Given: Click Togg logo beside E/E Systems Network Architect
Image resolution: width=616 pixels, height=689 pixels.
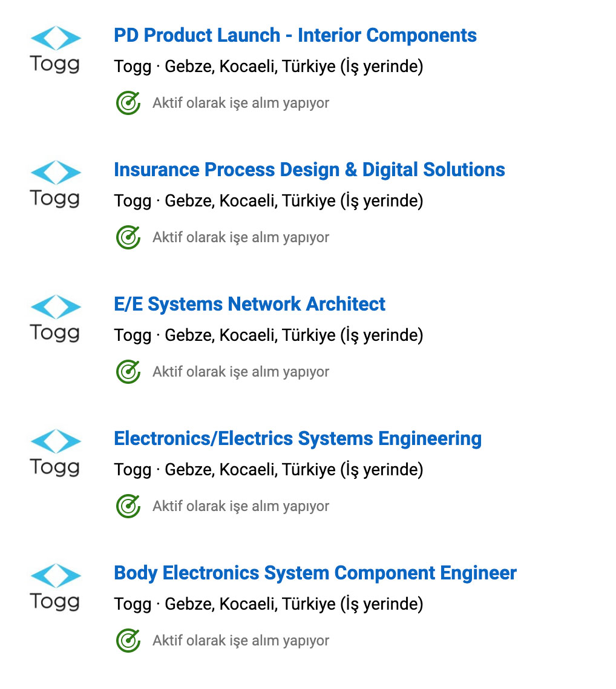Looking at the screenshot, I should click(x=55, y=318).
